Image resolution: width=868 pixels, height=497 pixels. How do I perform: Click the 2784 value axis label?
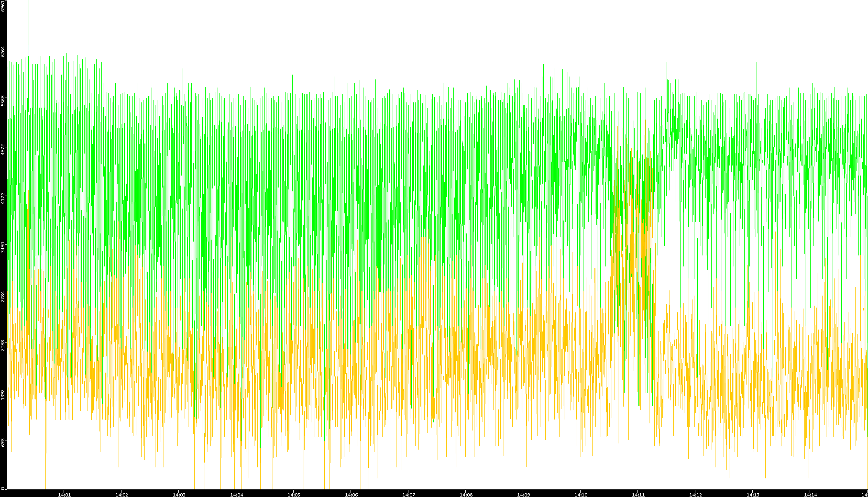tap(3, 296)
